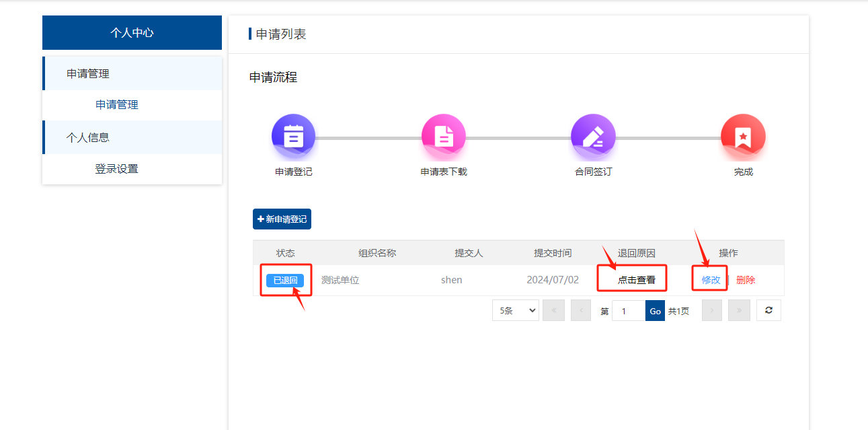Click 修改 to edit the application
This screenshot has height=430, width=868.
point(711,280)
